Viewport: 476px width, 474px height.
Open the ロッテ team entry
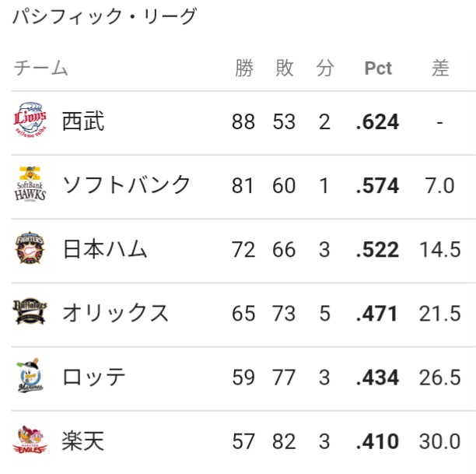tap(94, 377)
